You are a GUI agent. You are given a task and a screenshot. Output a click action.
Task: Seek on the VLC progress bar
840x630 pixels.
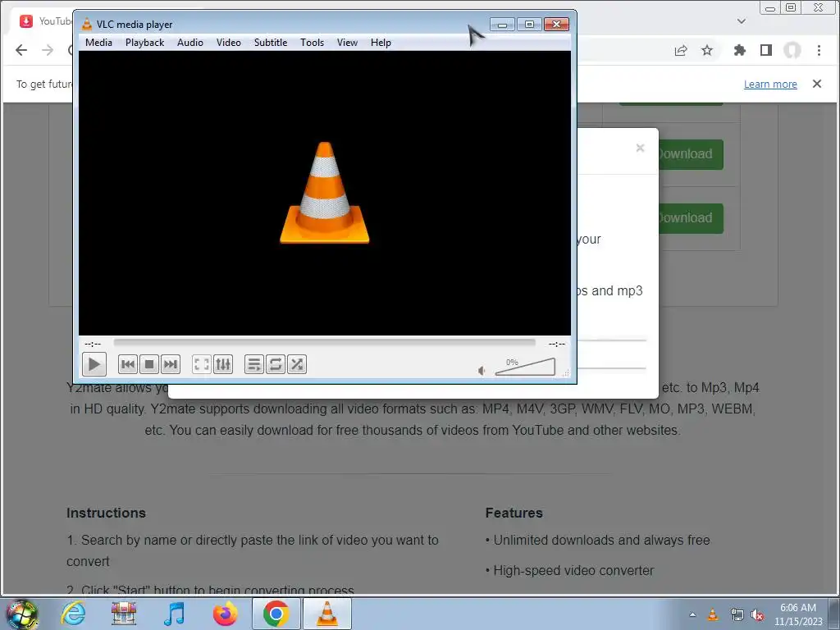click(324, 342)
